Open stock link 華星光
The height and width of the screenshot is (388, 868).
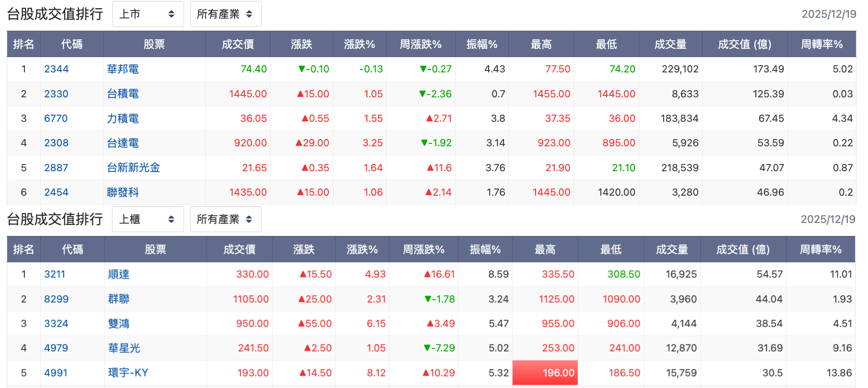coord(124,348)
